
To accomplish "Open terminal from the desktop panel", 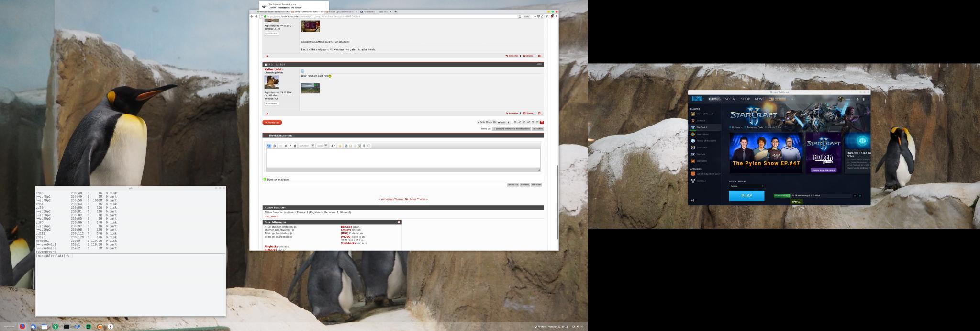I will click(67, 326).
